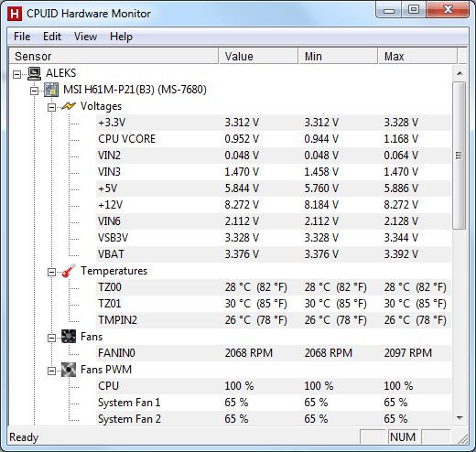The height and width of the screenshot is (452, 476).
Task: Click the NUM status bar indicator
Action: [x=403, y=437]
